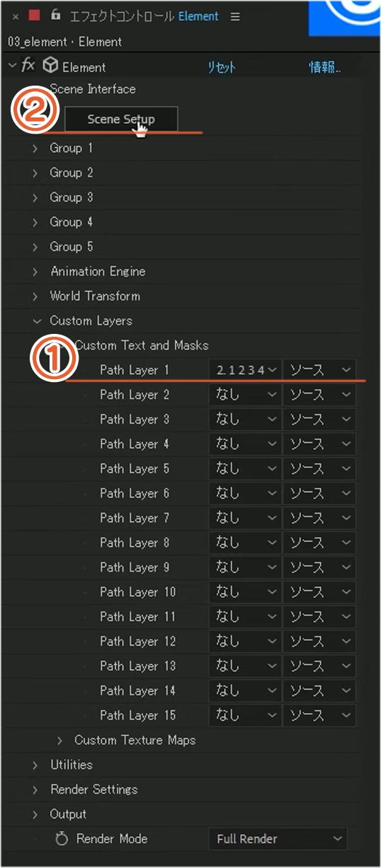Toggle the panel lock icon
This screenshot has height=868, width=381.
[x=56, y=15]
